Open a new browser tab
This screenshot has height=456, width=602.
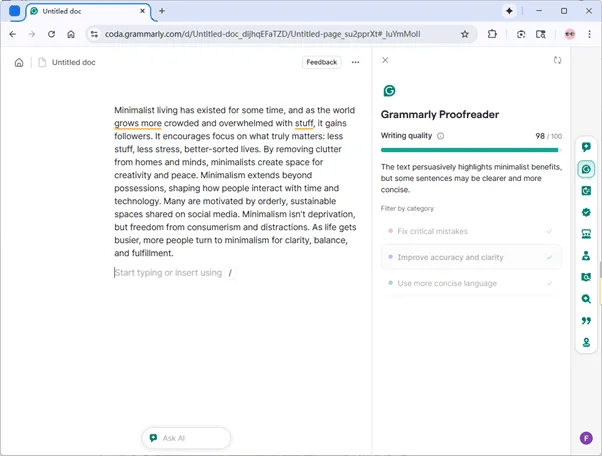pyautogui.click(x=162, y=11)
